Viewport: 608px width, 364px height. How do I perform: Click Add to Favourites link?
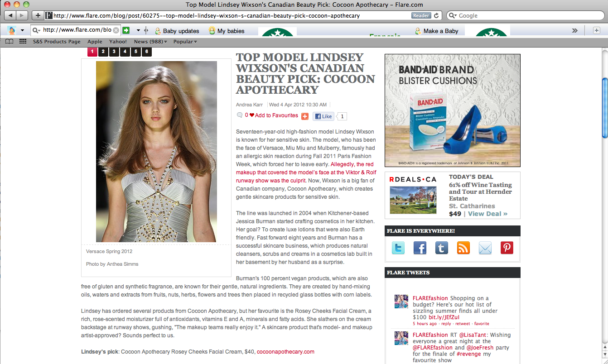tap(276, 115)
